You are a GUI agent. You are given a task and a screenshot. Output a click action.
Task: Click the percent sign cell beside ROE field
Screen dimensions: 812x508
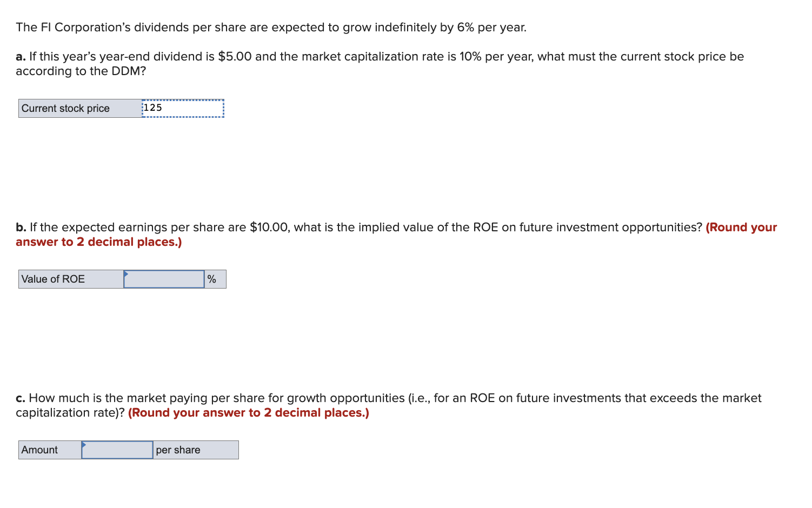click(215, 279)
